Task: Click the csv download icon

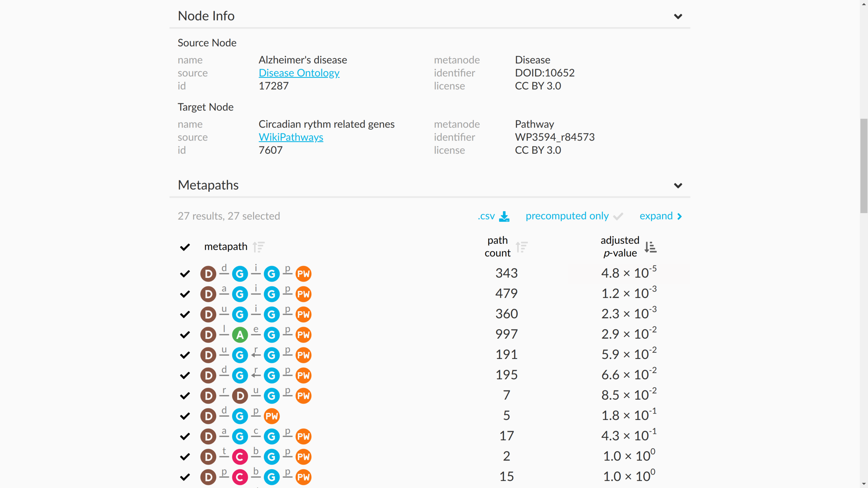Action: pos(504,216)
